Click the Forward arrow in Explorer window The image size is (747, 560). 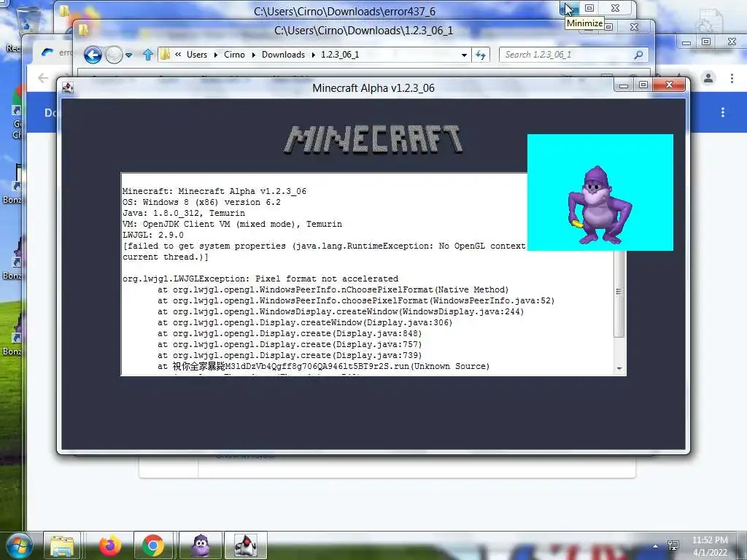tap(114, 55)
